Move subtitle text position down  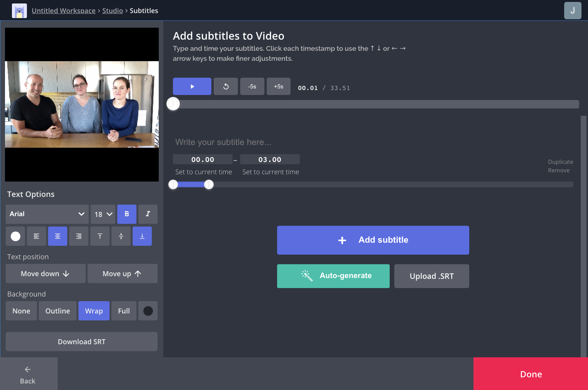pos(45,273)
